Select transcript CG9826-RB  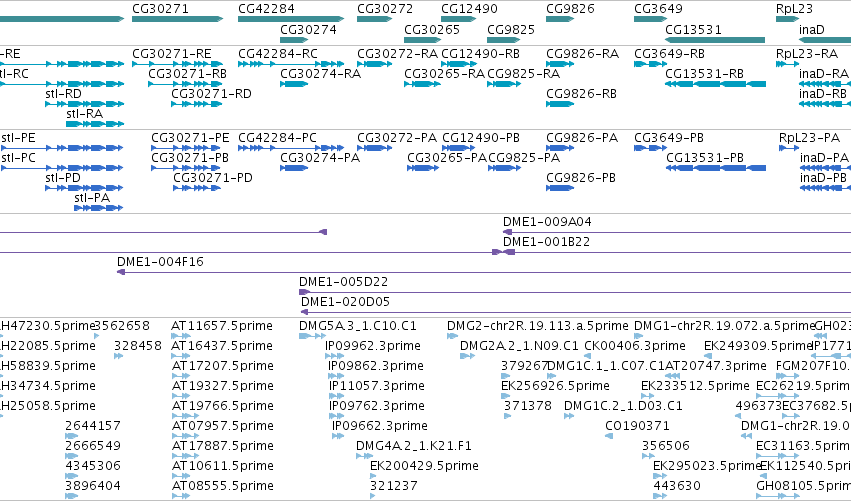[560, 104]
